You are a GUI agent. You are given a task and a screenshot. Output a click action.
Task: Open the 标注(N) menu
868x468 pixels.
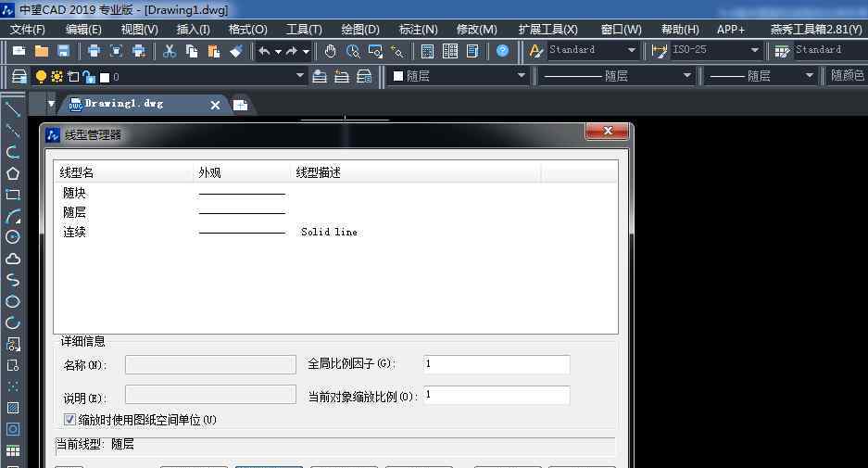coord(418,30)
